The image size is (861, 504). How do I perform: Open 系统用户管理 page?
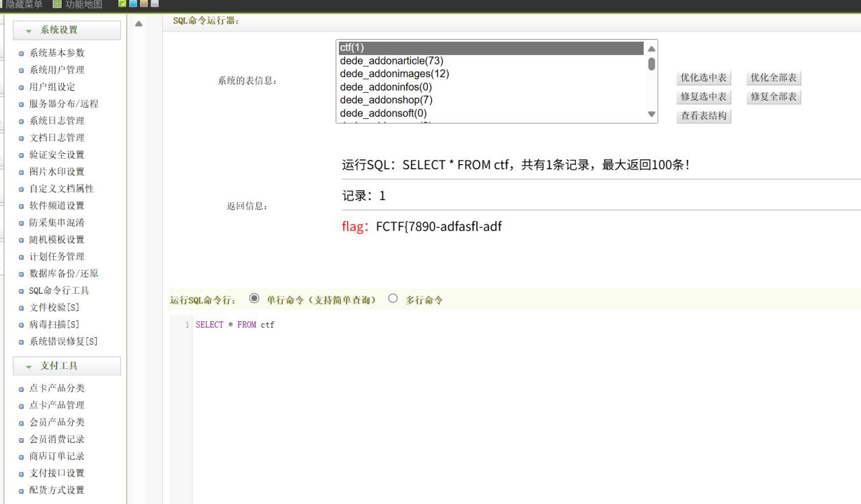tap(57, 70)
